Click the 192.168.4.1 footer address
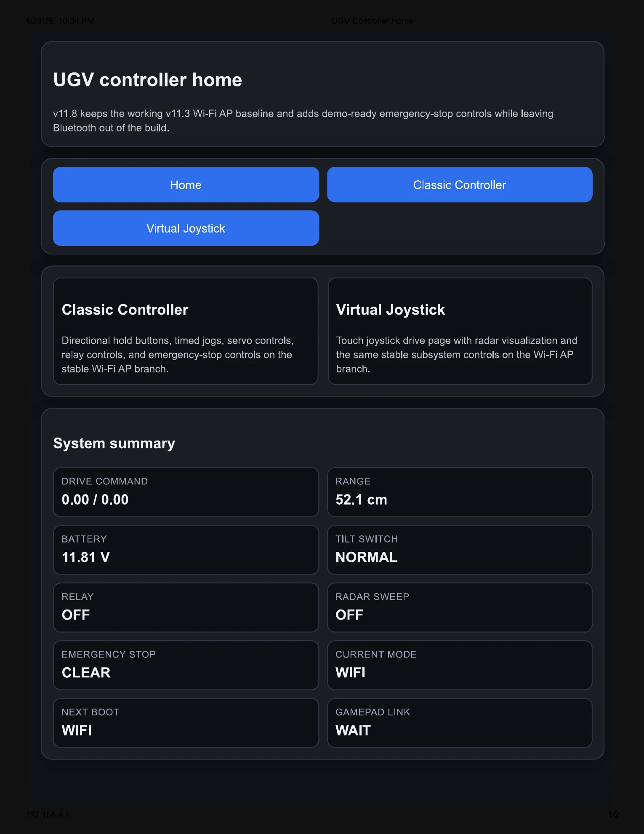This screenshot has height=834, width=644. point(48,815)
